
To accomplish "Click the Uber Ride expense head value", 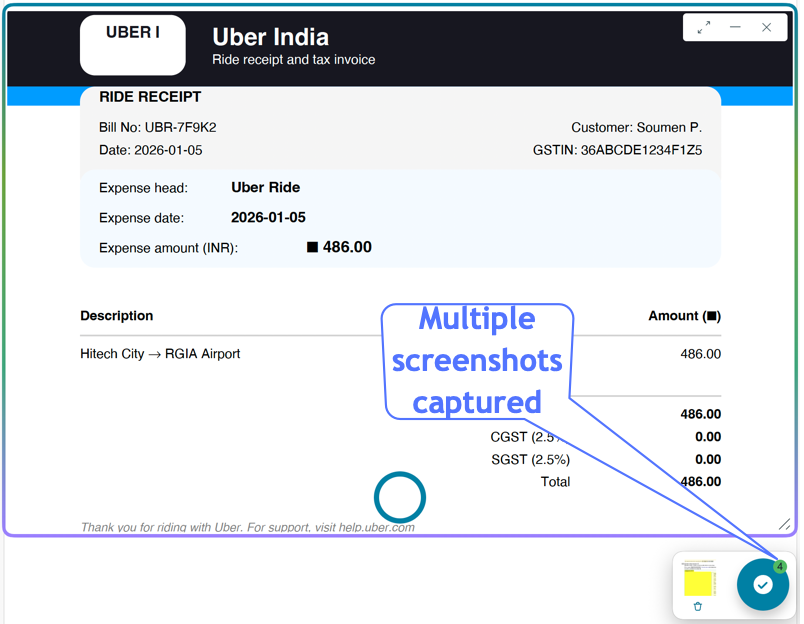I will [x=265, y=188].
